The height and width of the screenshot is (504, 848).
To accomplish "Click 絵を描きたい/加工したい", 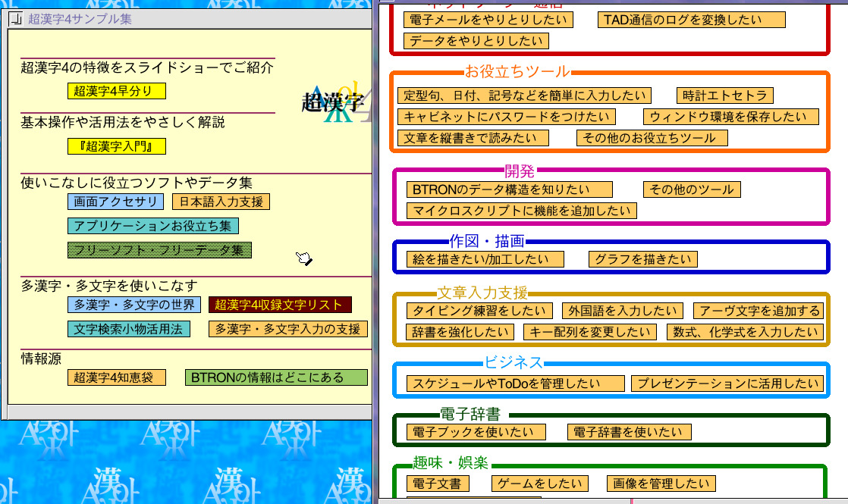I will 485,259.
